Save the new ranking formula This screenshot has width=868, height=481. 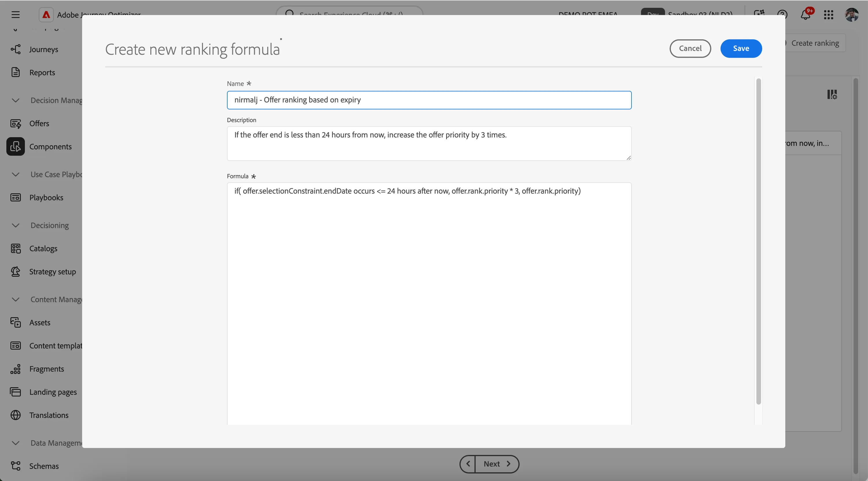[x=741, y=48]
